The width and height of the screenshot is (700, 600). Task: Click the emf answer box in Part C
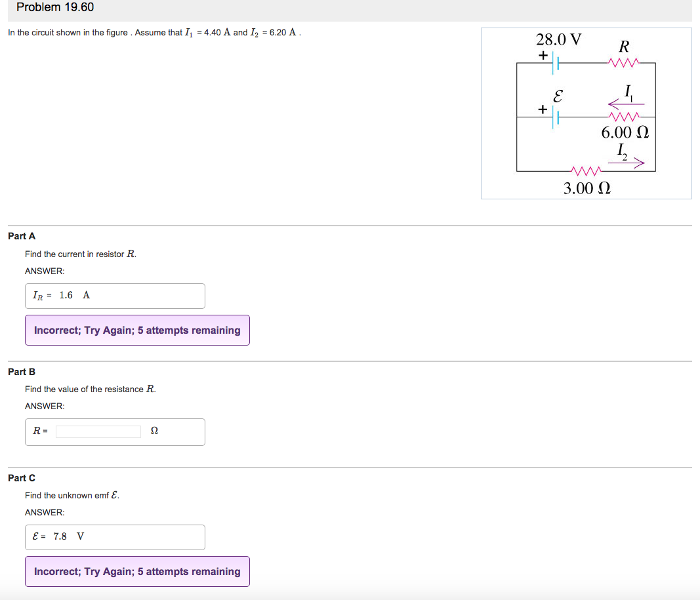115,536
